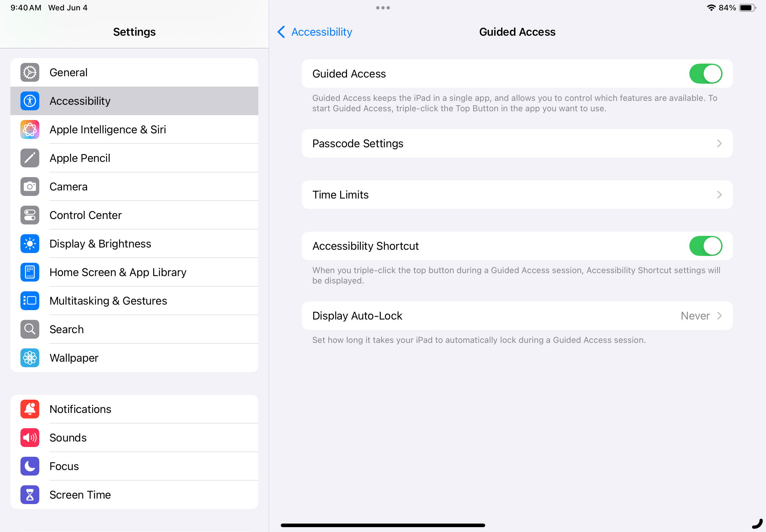Viewport: 766px width, 532px height.
Task: Open Control Center settings
Action: (x=134, y=215)
